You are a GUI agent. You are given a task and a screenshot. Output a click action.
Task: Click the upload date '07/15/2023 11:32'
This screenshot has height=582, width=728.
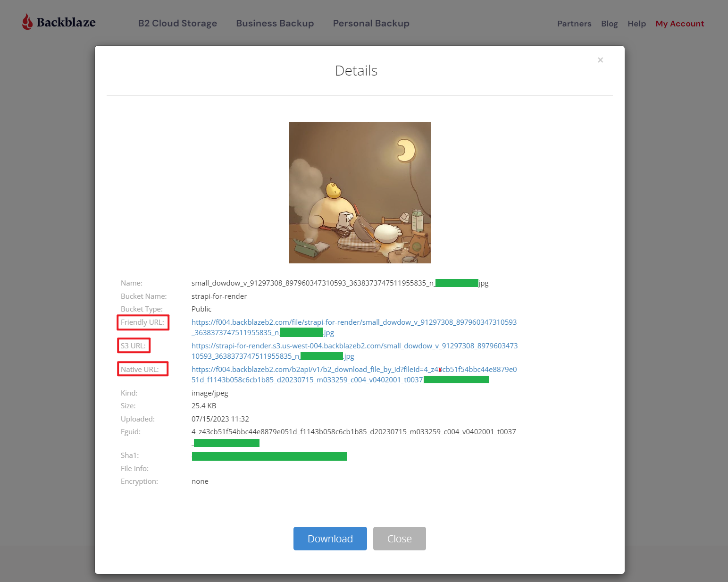pos(220,419)
